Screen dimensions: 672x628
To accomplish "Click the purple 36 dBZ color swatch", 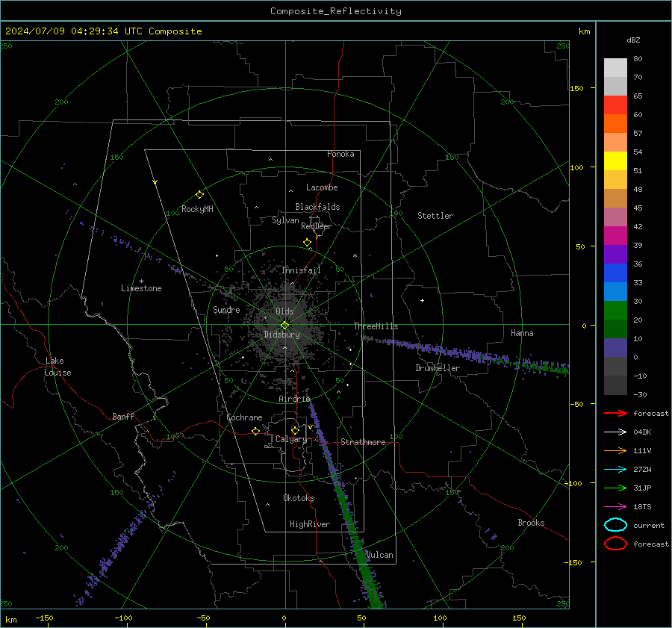I will (x=615, y=254).
